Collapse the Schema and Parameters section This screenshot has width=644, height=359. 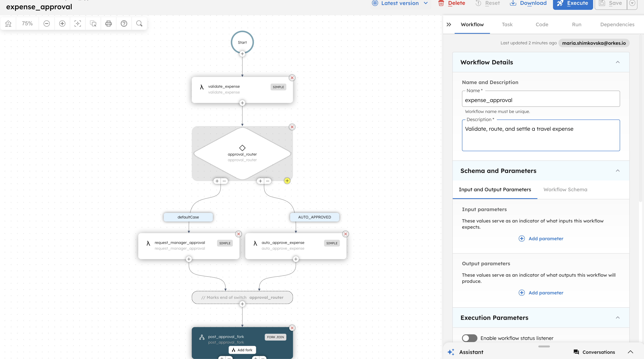pyautogui.click(x=618, y=171)
